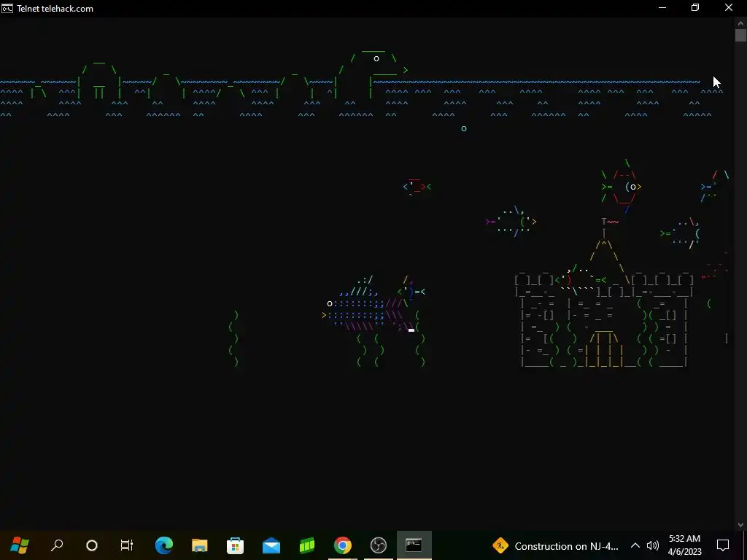The image size is (747, 560).
Task: Open the Windows Start menu
Action: 20,545
